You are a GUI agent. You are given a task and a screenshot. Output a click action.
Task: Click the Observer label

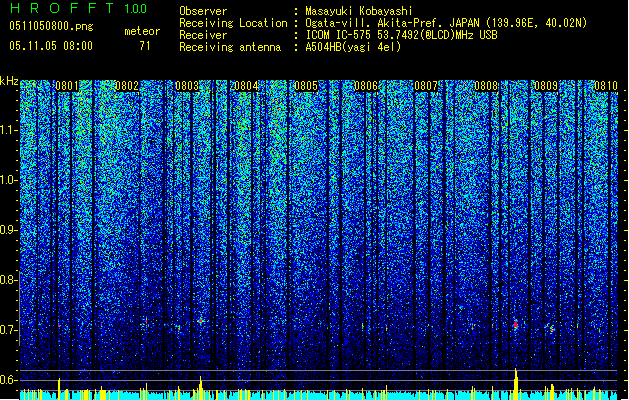[x=203, y=11]
